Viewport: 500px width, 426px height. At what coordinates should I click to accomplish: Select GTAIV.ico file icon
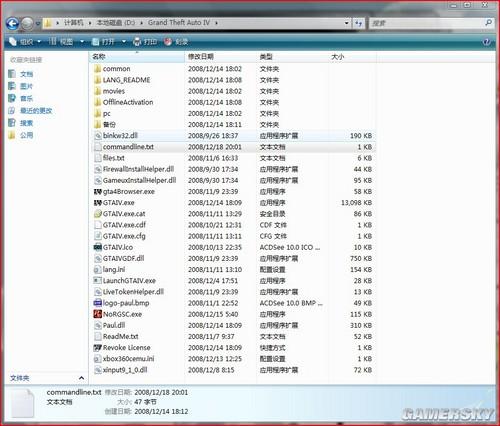coord(98,247)
